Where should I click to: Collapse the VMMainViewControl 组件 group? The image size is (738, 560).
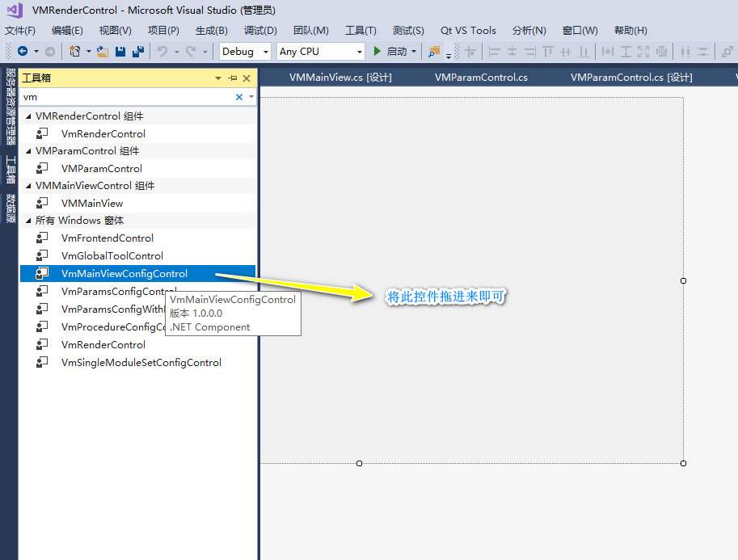(28, 186)
